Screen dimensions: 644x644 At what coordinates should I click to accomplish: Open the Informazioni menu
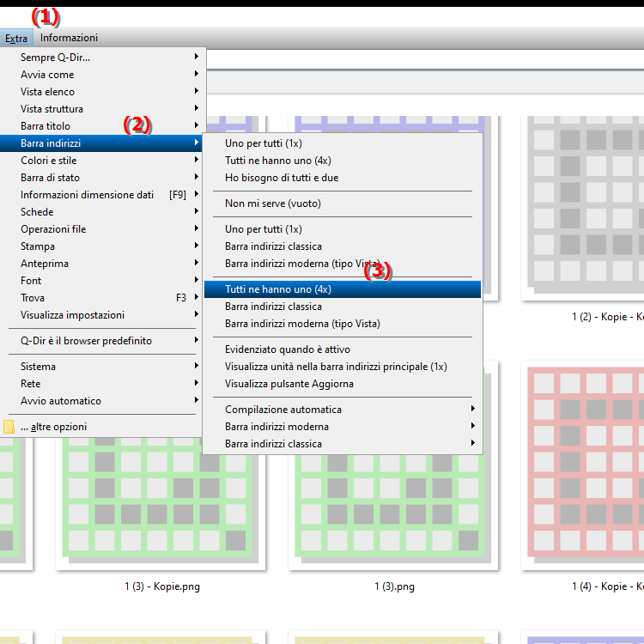69,38
